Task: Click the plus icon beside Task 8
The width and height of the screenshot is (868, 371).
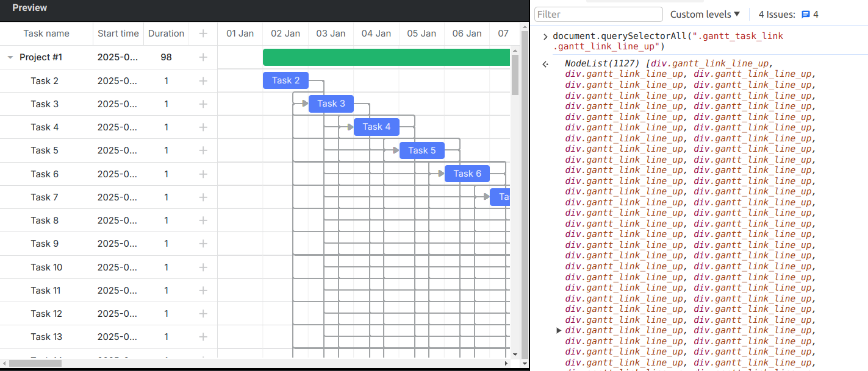Action: [203, 221]
